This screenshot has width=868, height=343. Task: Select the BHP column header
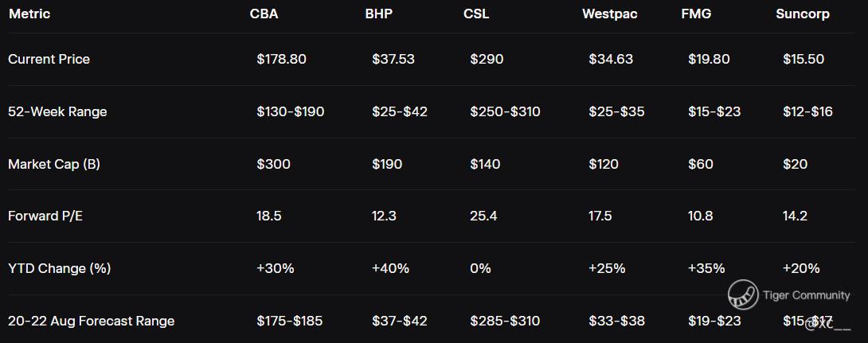tap(378, 14)
